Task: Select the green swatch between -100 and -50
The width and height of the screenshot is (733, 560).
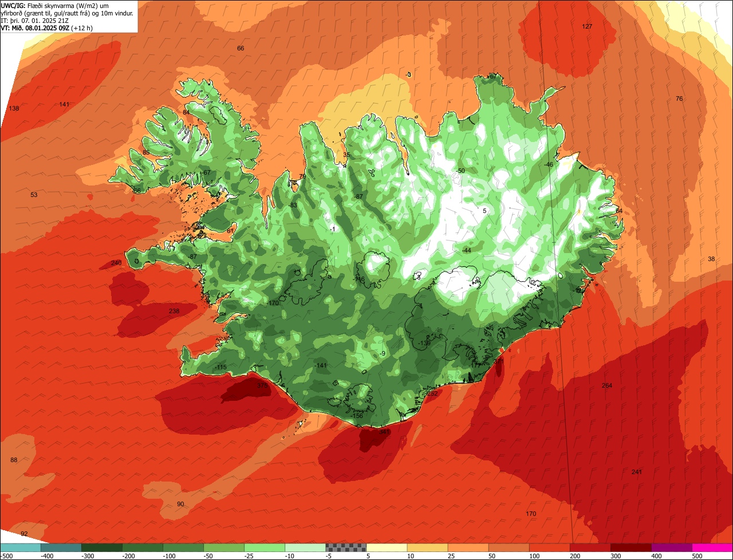Action: 183,547
